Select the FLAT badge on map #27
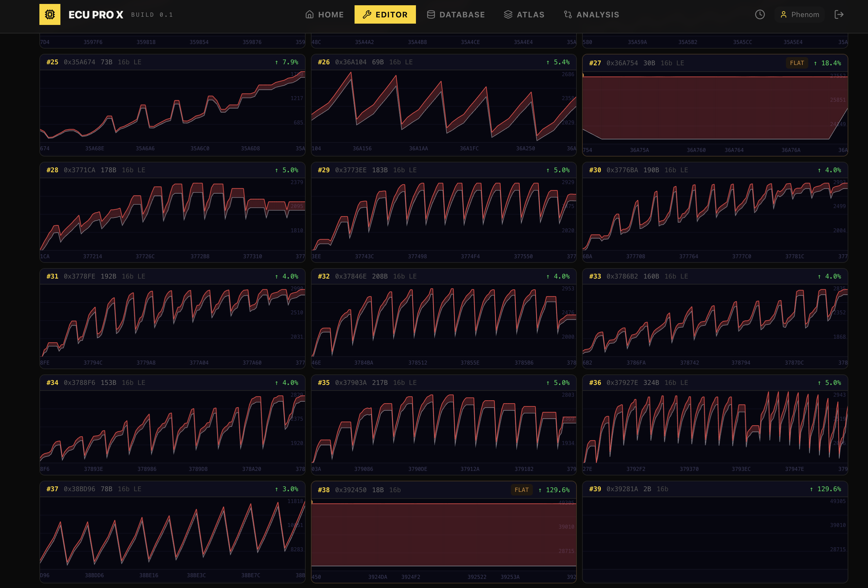 coord(797,63)
